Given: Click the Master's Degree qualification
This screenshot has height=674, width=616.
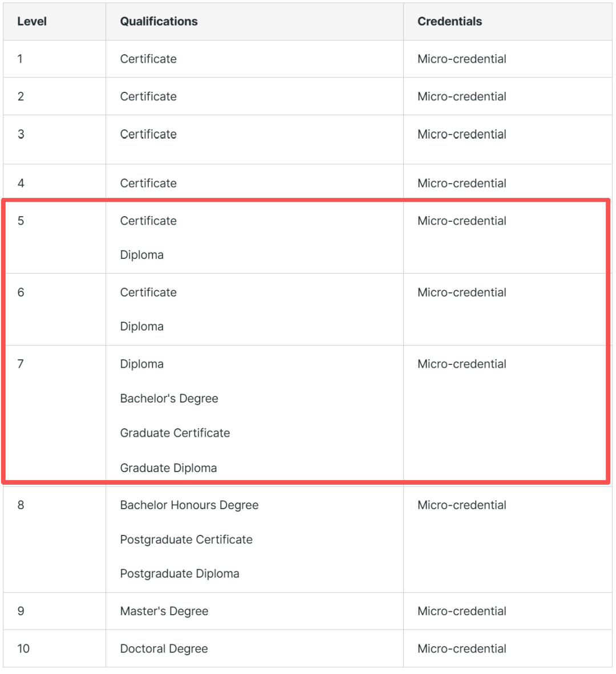Looking at the screenshot, I should pos(164,611).
